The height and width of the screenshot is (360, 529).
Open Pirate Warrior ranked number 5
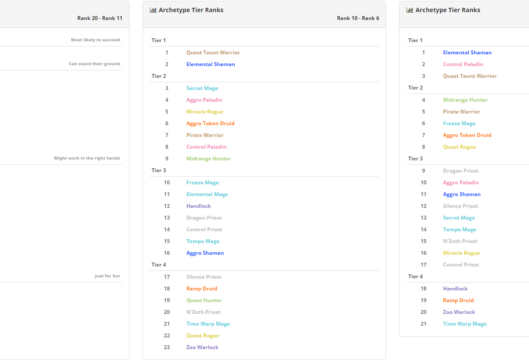pyautogui.click(x=461, y=112)
